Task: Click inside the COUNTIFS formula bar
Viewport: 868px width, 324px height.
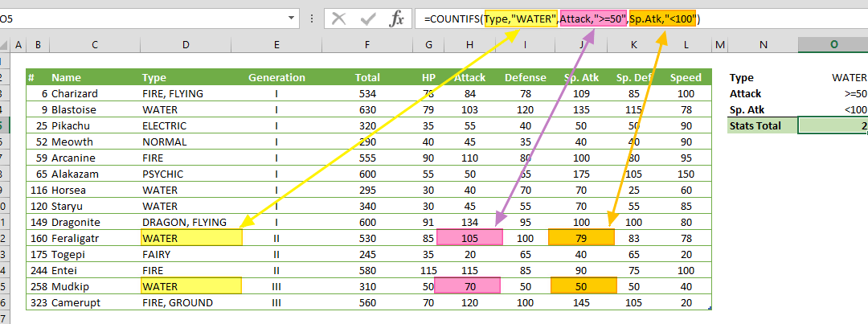Action: pyautogui.click(x=641, y=19)
